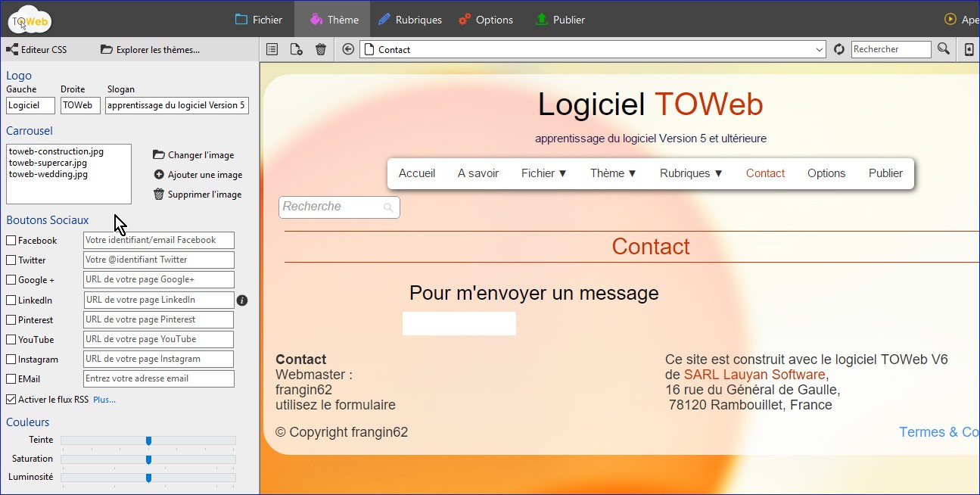Click the Saturation slider handle

tap(148, 459)
